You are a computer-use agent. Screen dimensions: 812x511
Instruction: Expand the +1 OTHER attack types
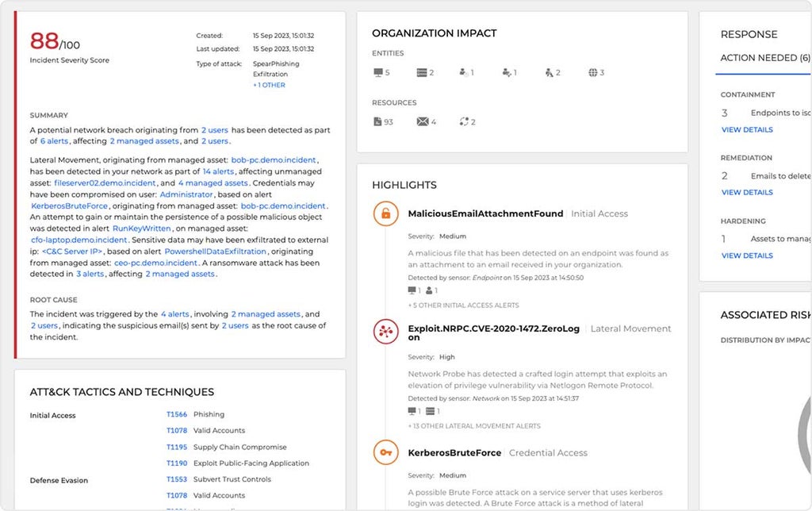[269, 85]
